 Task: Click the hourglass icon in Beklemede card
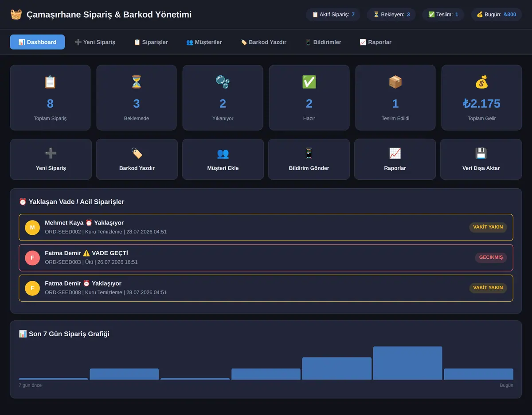click(x=137, y=82)
